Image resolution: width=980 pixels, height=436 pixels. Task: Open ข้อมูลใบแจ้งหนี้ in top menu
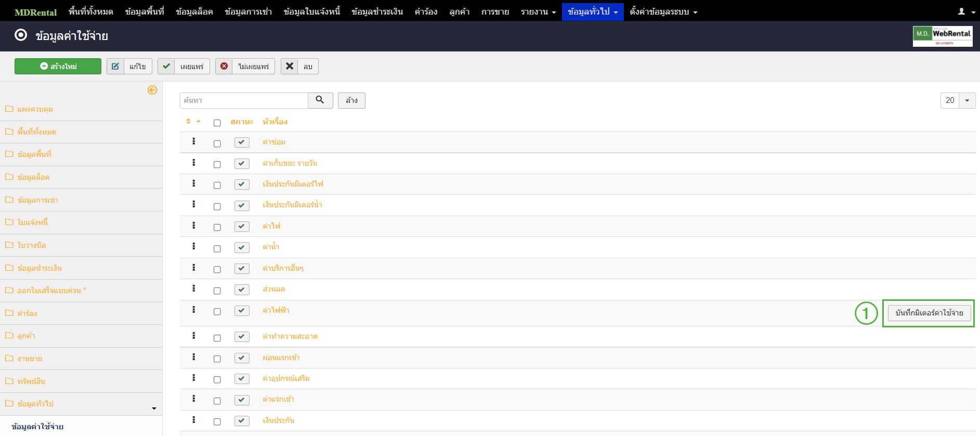click(x=312, y=11)
